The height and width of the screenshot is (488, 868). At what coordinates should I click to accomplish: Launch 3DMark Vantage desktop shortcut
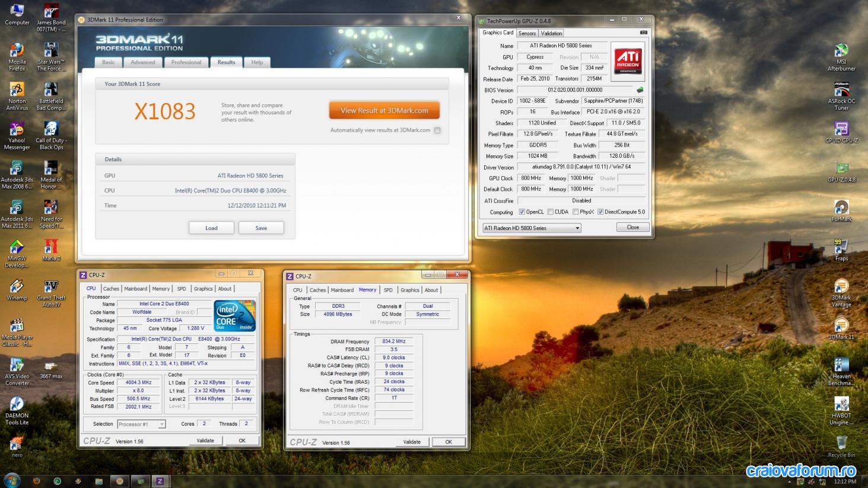click(841, 293)
